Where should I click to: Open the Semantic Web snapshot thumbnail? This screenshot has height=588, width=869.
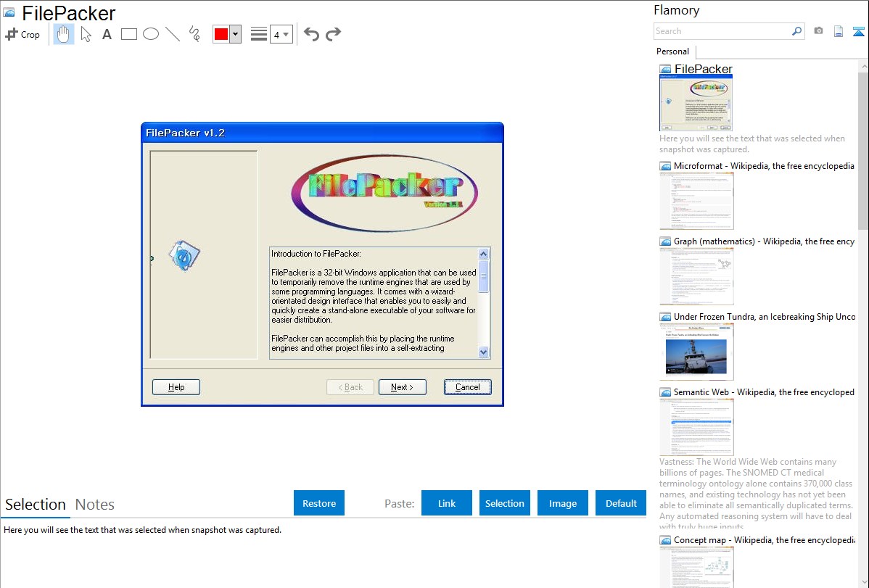tap(696, 427)
